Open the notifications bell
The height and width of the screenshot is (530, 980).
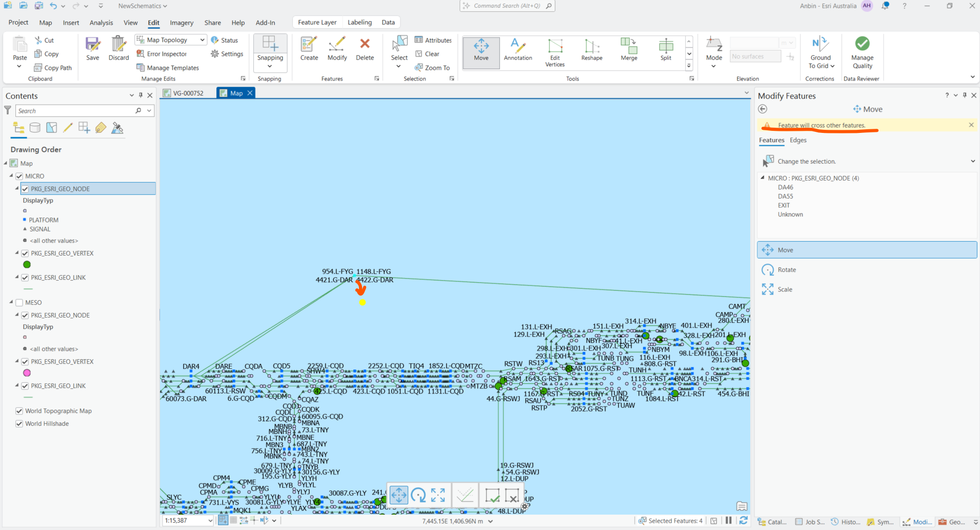pos(885,6)
